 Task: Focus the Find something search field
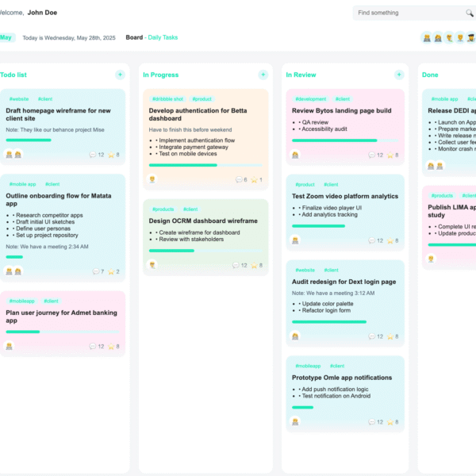[409, 13]
